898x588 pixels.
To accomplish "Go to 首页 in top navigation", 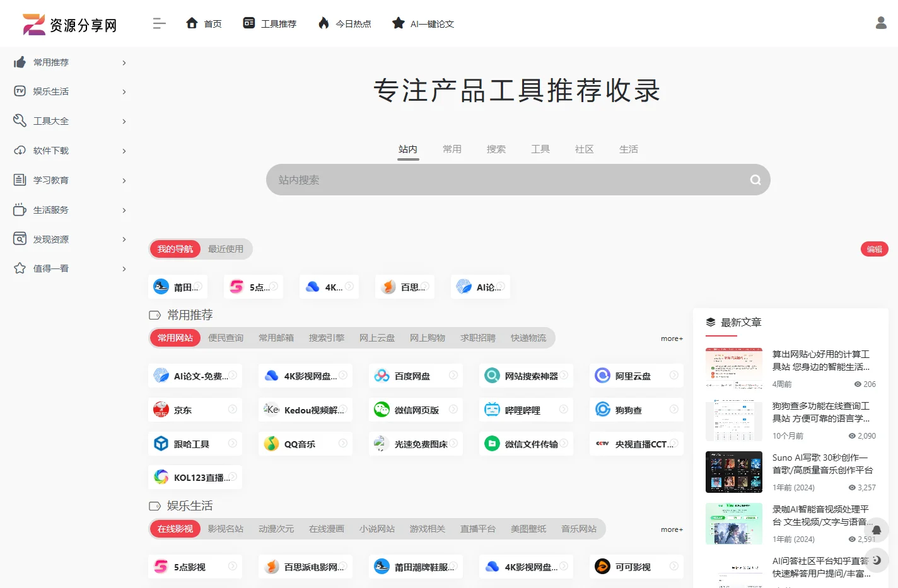I will (x=204, y=23).
